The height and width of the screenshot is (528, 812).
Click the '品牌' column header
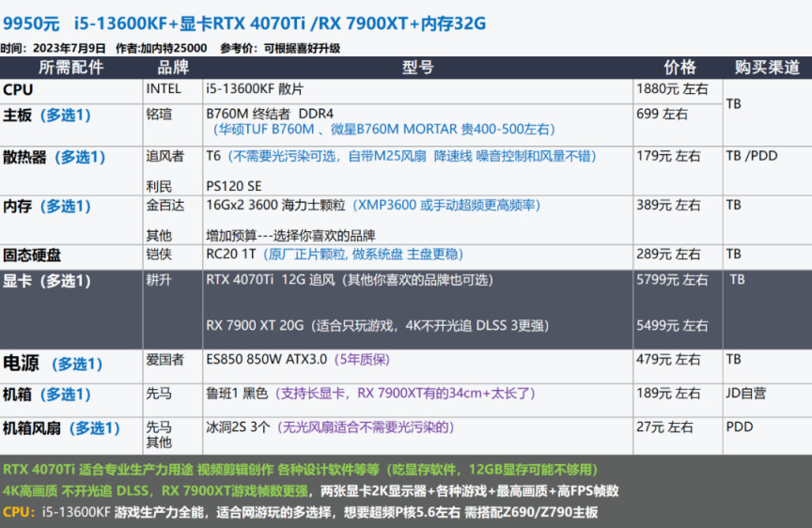pos(173,68)
